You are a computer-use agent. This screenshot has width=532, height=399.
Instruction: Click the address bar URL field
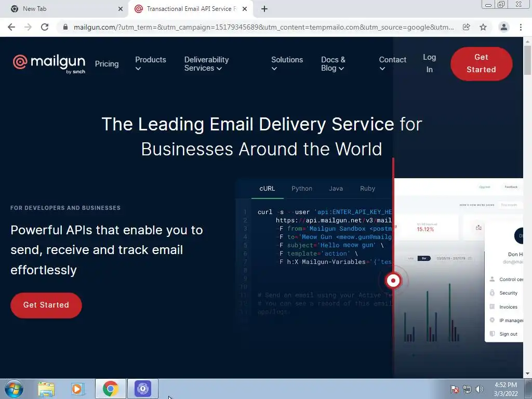pos(263,27)
